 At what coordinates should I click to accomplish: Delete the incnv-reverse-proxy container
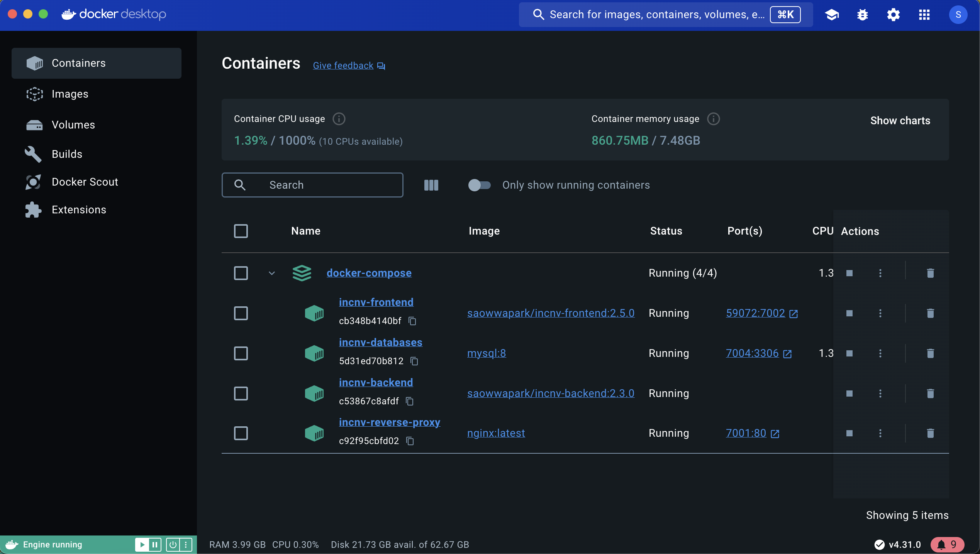[x=930, y=433]
